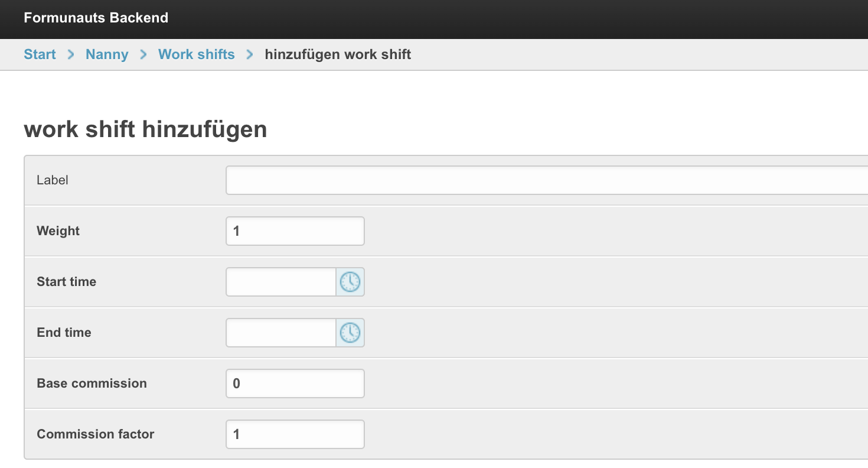Click the Commission factor label text
The height and width of the screenshot is (468, 868).
click(x=96, y=434)
